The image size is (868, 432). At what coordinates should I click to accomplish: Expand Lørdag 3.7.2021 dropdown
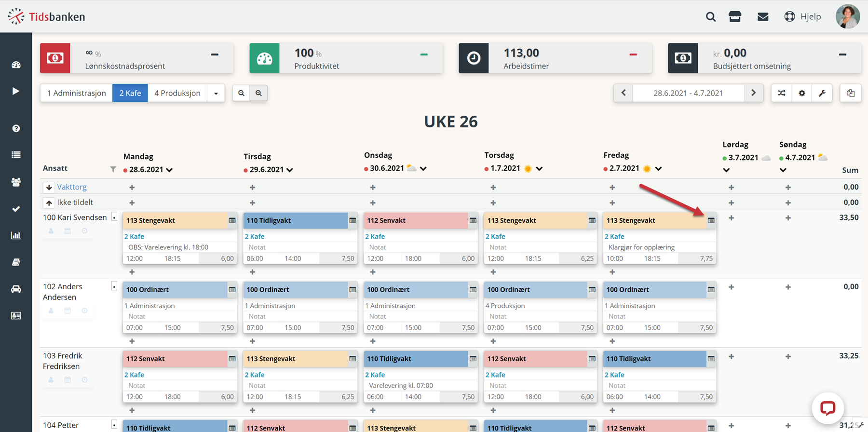click(726, 170)
